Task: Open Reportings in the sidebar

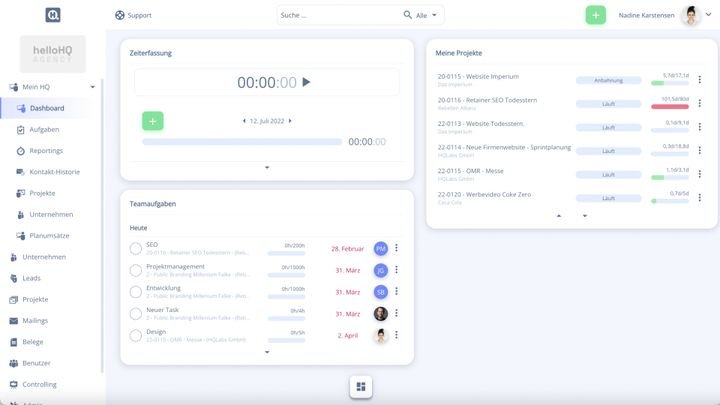Action: (46, 151)
